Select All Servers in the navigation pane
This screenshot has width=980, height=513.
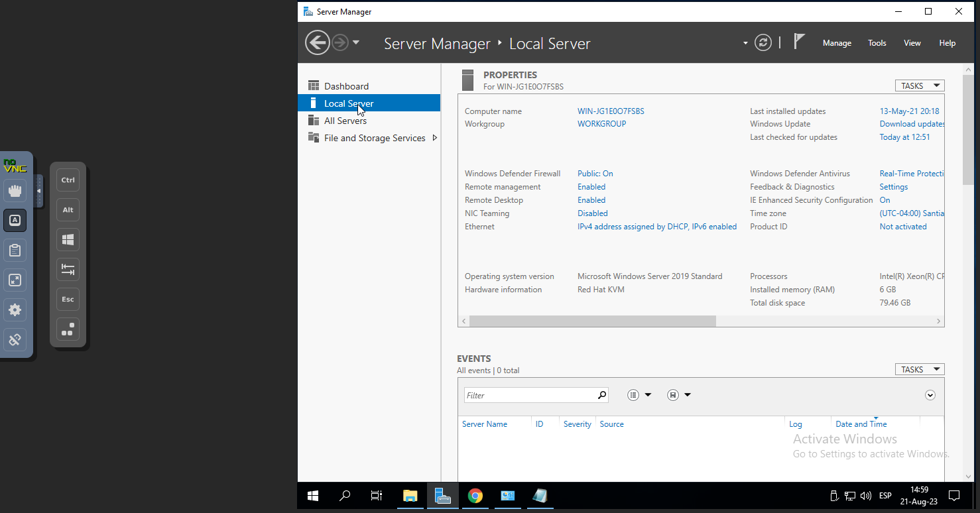(x=369, y=121)
